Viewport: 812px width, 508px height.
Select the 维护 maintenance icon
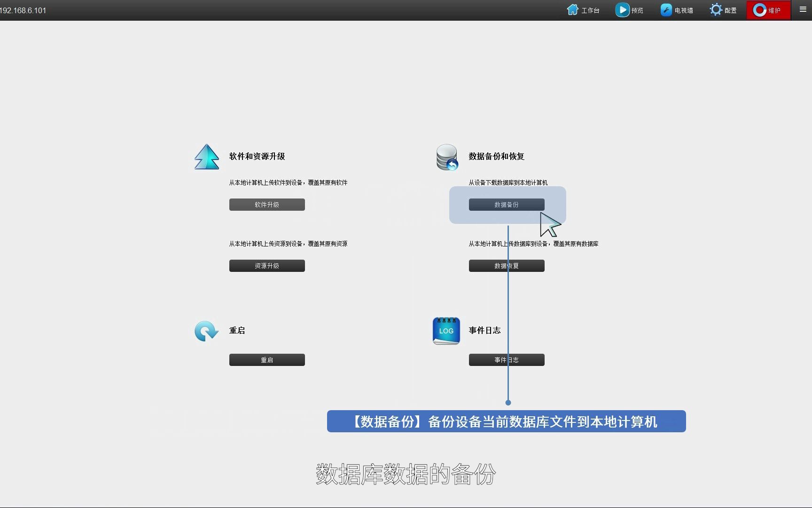[x=760, y=10]
